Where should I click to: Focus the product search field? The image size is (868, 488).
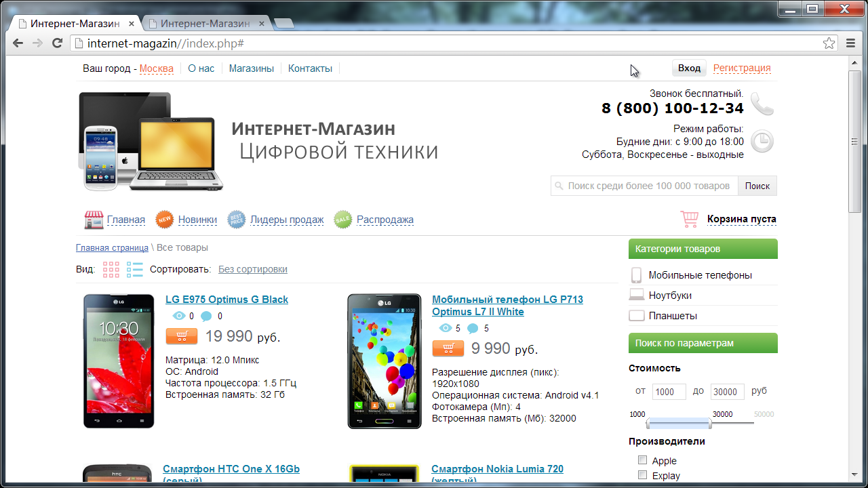tap(644, 186)
